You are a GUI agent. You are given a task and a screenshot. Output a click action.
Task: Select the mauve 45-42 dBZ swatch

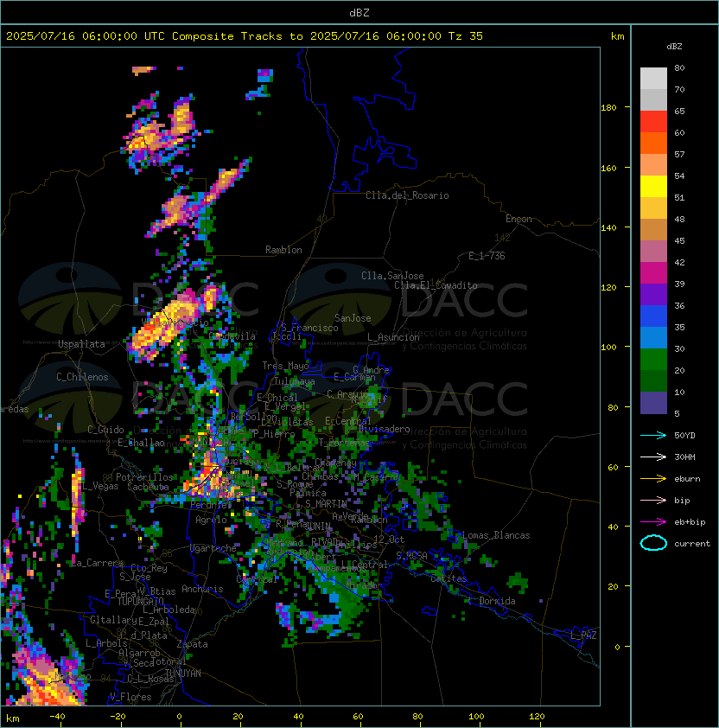653,252
